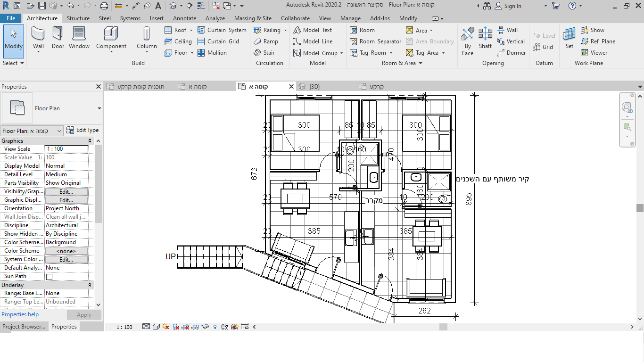Select the Wall tool in Build panel
Image resolution: width=644 pixels, height=362 pixels.
pyautogui.click(x=38, y=38)
